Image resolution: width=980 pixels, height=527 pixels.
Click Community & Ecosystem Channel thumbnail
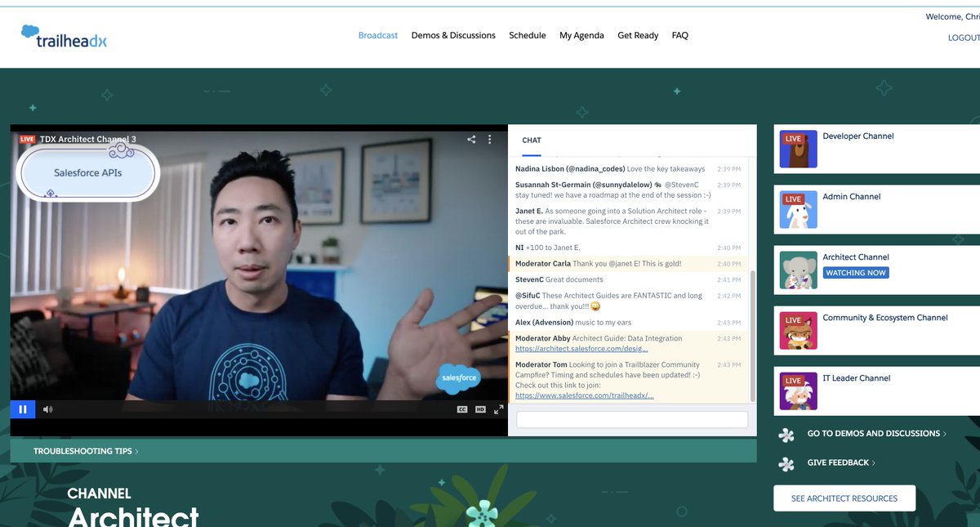tap(798, 331)
